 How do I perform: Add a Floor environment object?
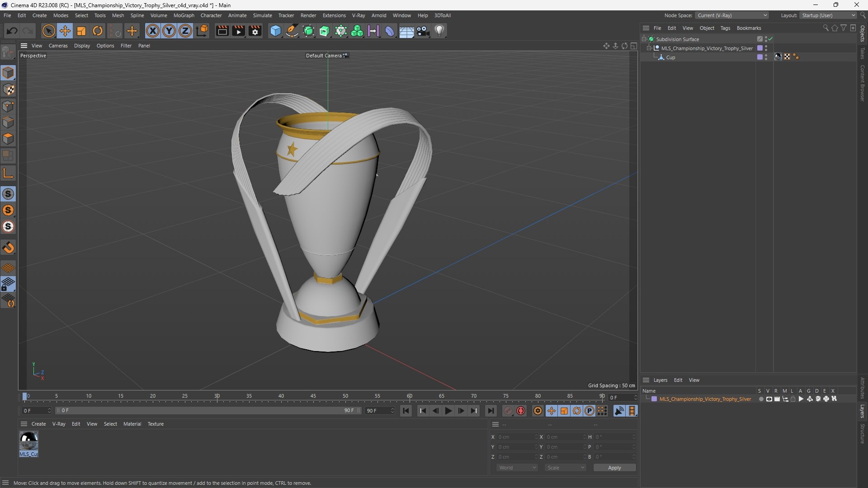[x=406, y=31]
